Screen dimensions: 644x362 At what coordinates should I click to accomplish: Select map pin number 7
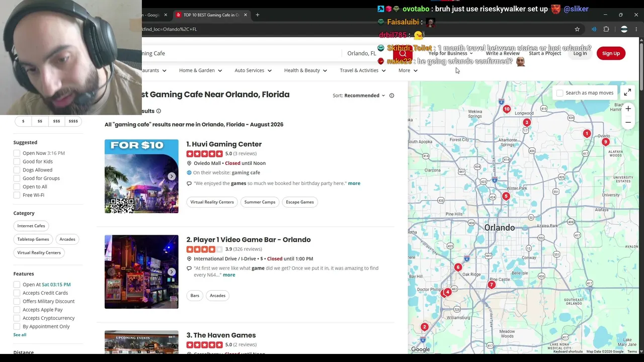(x=492, y=285)
